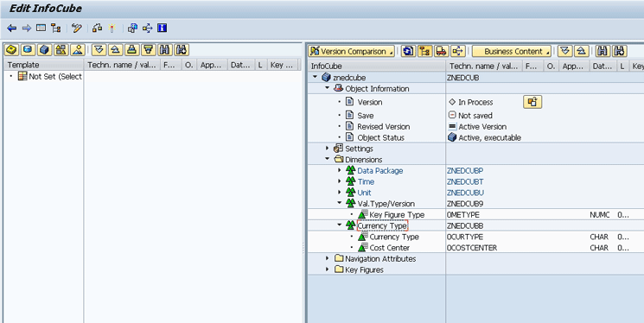Viewport: 644px width, 323px height.
Task: Click the Techn. name column header in left panel
Action: (x=122, y=65)
